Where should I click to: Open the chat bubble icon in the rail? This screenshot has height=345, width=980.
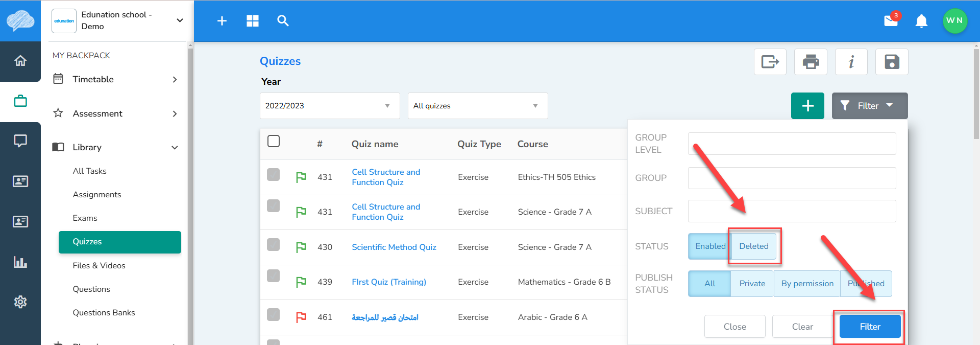pos(20,141)
